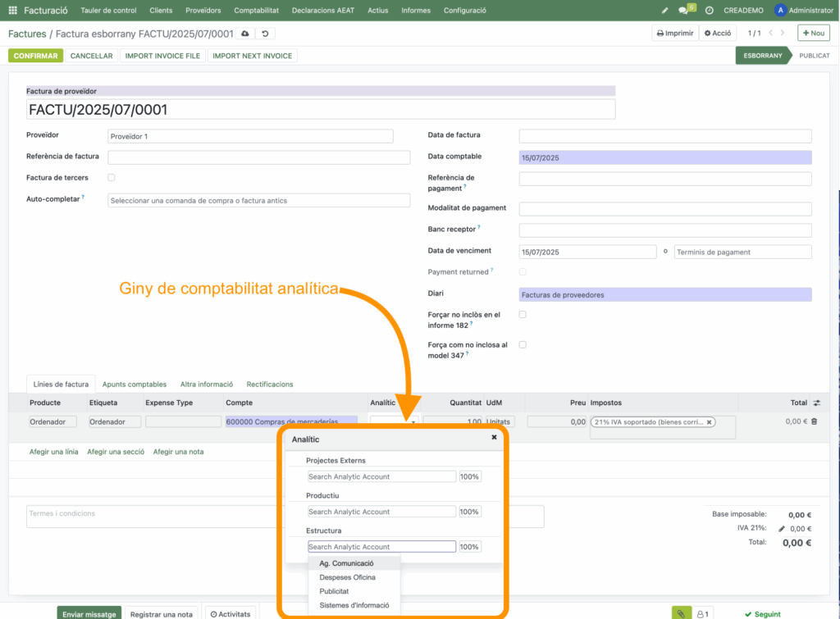The image size is (840, 619).
Task: Open the chat messages icon
Action: tap(684, 11)
